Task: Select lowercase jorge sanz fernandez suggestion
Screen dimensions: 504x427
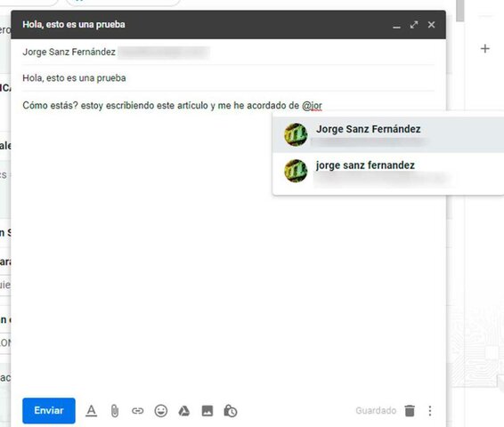Action: click(388, 171)
